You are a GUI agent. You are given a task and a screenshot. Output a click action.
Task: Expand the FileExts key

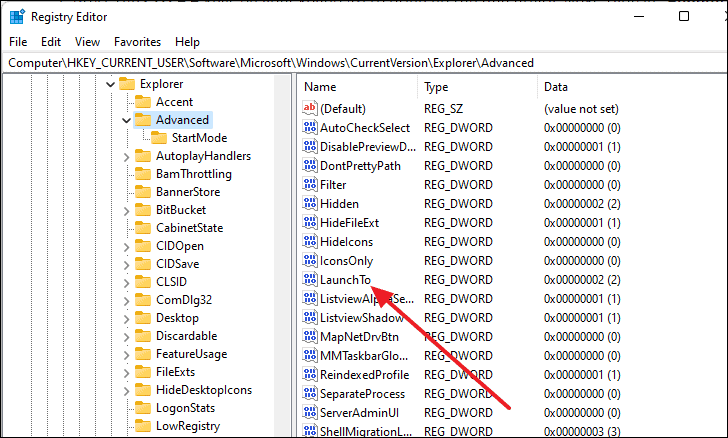coord(126,373)
